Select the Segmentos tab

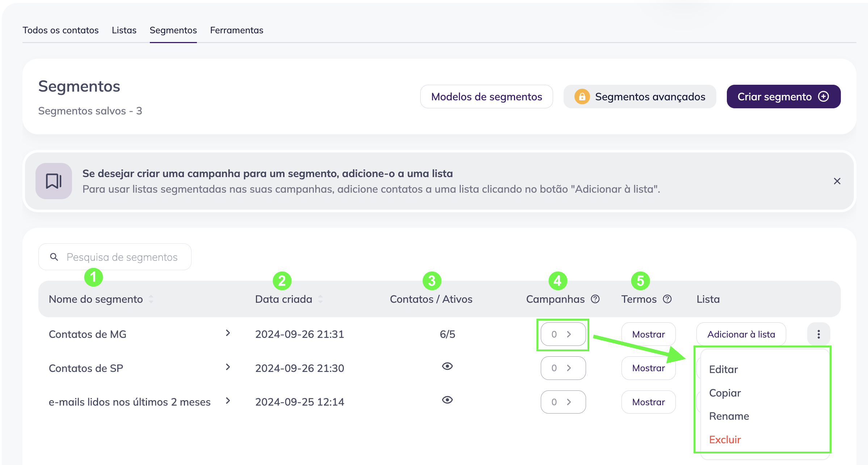pos(173,30)
